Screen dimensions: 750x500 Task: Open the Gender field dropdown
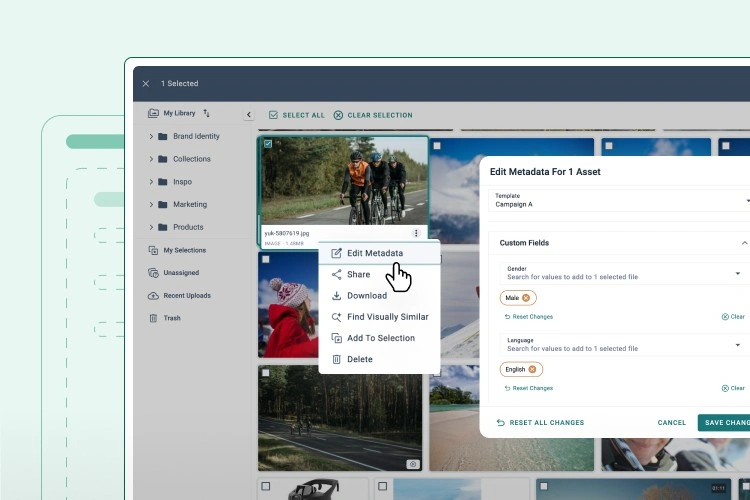[738, 273]
